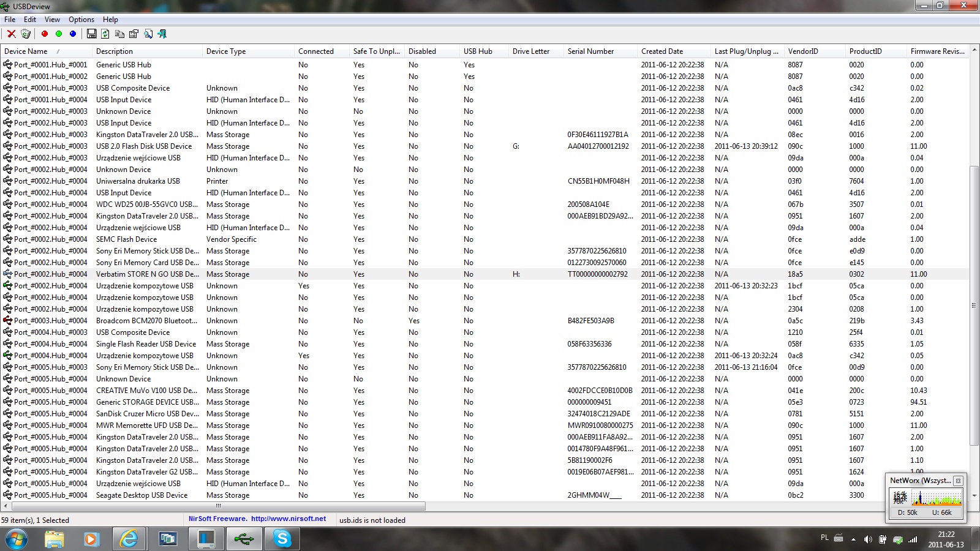Click the USB icon of the Seagate Desktop row
980x551 pixels.
[x=7, y=495]
